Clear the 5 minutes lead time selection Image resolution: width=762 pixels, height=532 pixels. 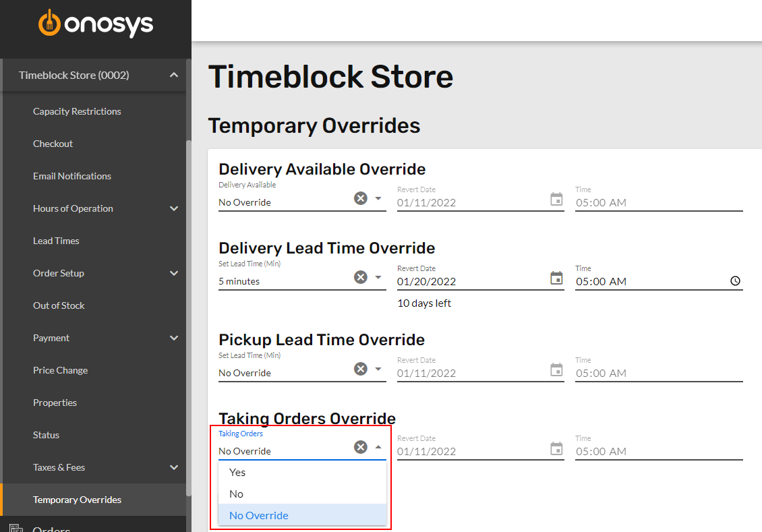tap(360, 276)
